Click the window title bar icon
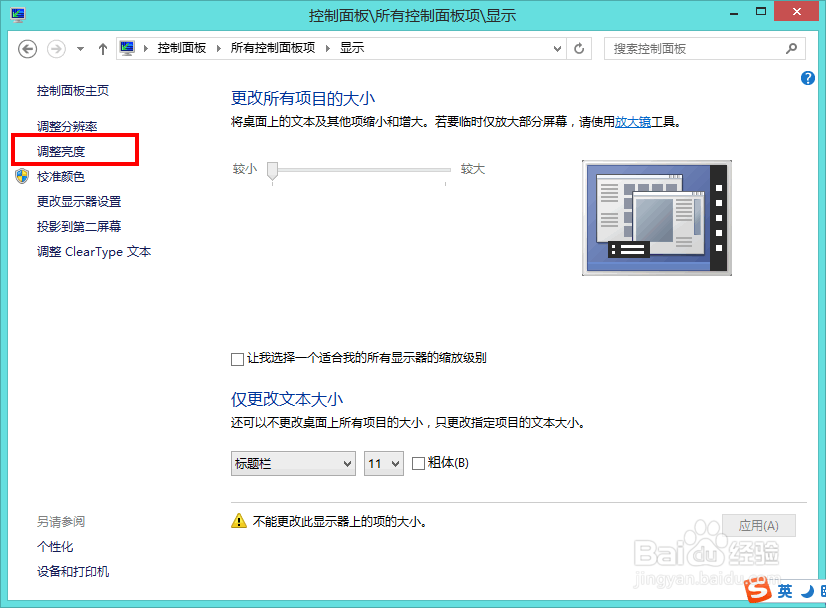This screenshot has height=608, width=826. [18, 15]
